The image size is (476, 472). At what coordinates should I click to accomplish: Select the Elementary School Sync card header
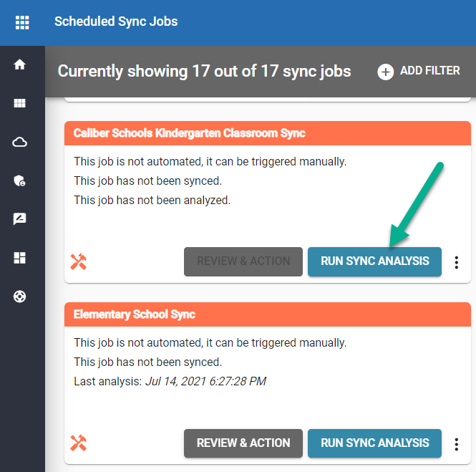[x=135, y=314]
